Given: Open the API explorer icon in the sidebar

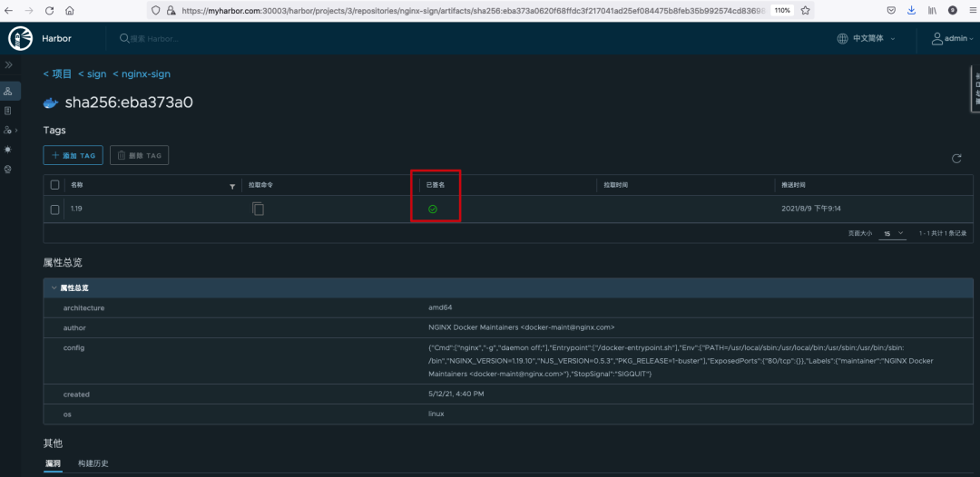Looking at the screenshot, I should (x=8, y=170).
